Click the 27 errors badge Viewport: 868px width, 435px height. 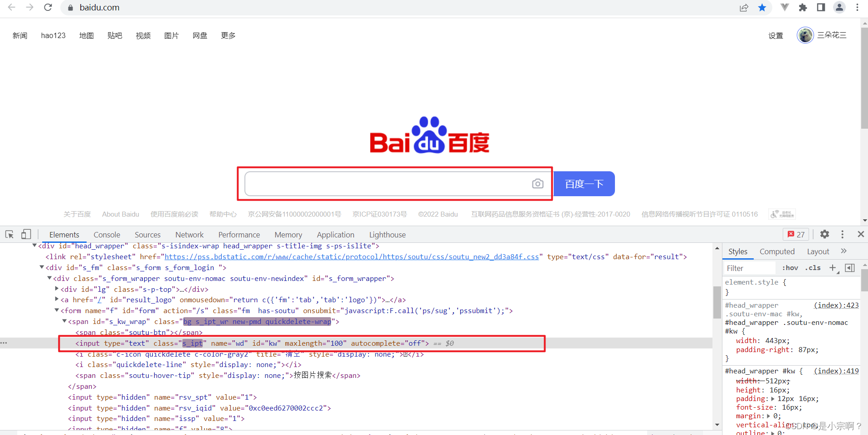pos(796,234)
